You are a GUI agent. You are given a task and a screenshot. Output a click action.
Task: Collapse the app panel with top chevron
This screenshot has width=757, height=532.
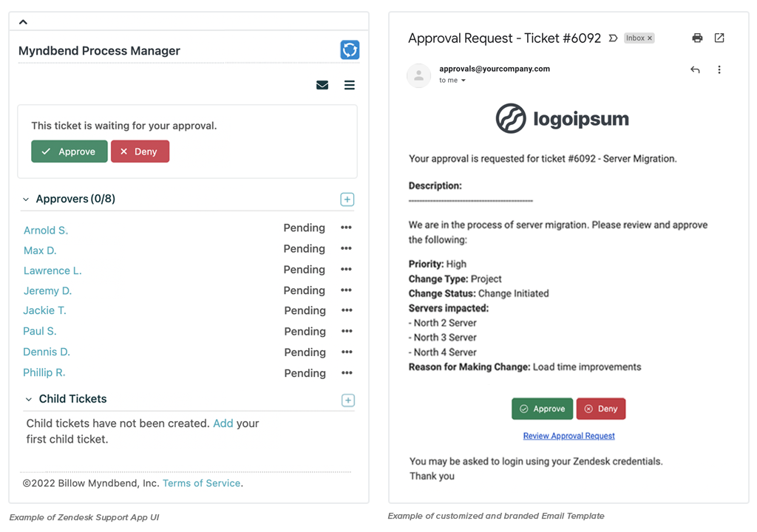23,22
